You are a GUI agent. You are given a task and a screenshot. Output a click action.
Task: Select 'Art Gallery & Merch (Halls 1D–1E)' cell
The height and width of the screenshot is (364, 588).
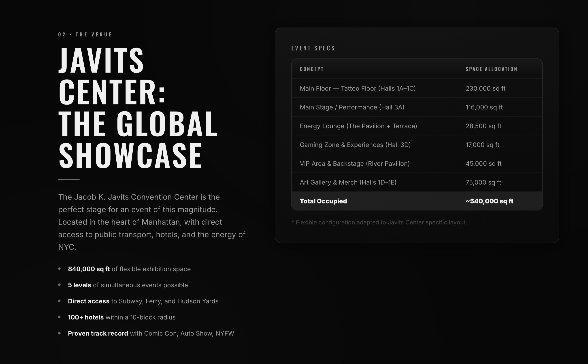(348, 182)
